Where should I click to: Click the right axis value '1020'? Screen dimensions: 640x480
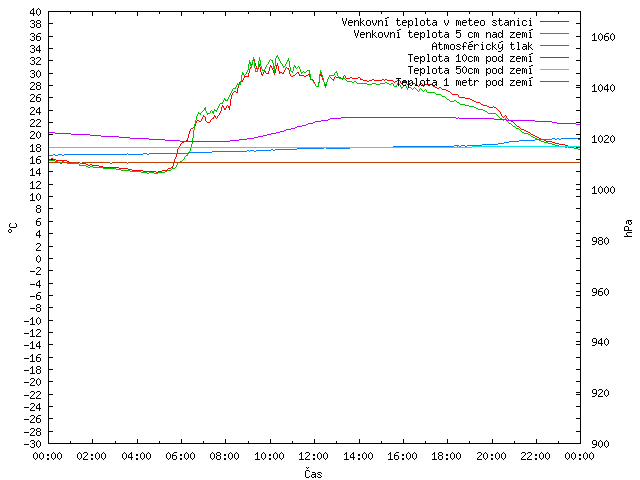pos(603,139)
